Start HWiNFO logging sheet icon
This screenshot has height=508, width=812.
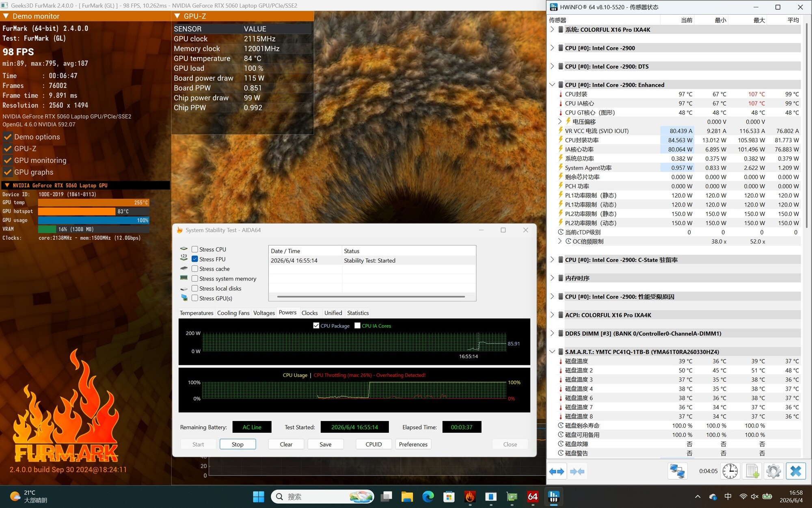(x=752, y=471)
